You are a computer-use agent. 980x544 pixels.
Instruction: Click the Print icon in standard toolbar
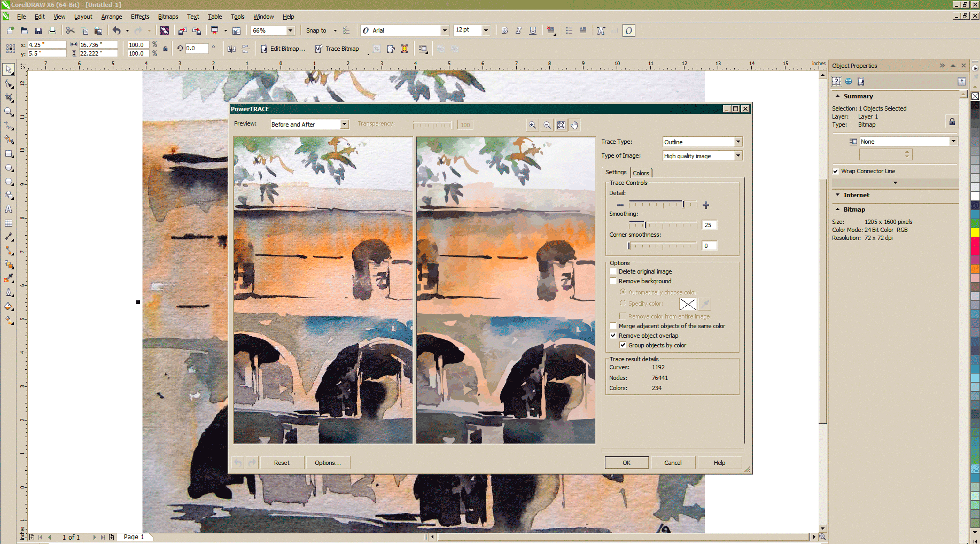(x=52, y=30)
